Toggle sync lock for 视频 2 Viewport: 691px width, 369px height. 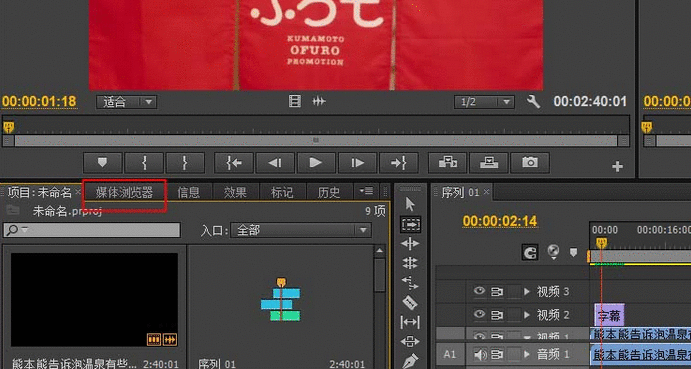tap(497, 315)
